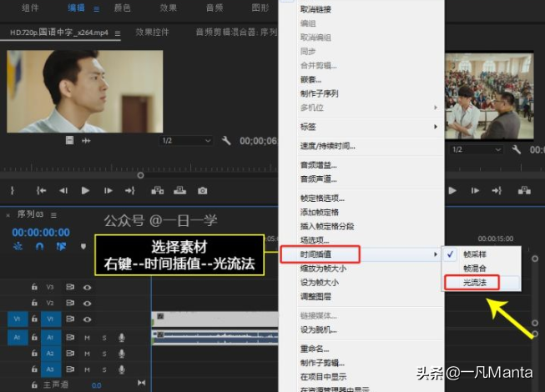Hide track V1 with eye icon
Image resolution: width=545 pixels, height=392 pixels.
(88, 319)
